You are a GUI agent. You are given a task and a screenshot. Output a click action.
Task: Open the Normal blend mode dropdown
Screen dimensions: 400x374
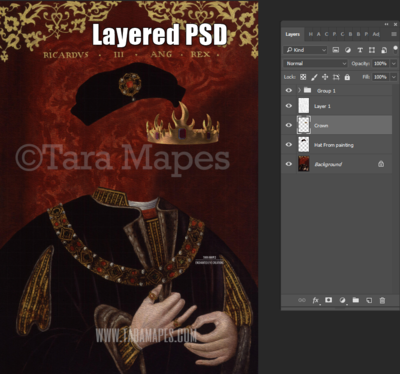coord(315,63)
